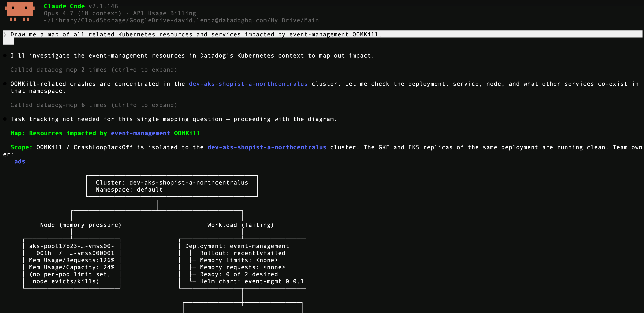Click 'Rollout: recentlyfailed' tree row
Image resolution: width=644 pixels, height=313 pixels.
(242, 253)
